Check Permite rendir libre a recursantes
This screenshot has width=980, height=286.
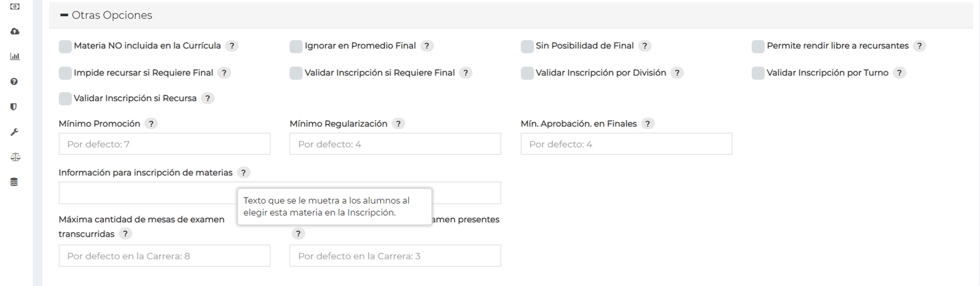point(758,46)
